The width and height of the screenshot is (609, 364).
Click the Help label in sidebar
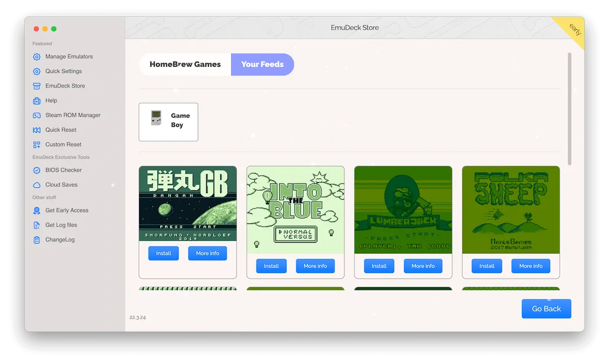[x=51, y=101]
